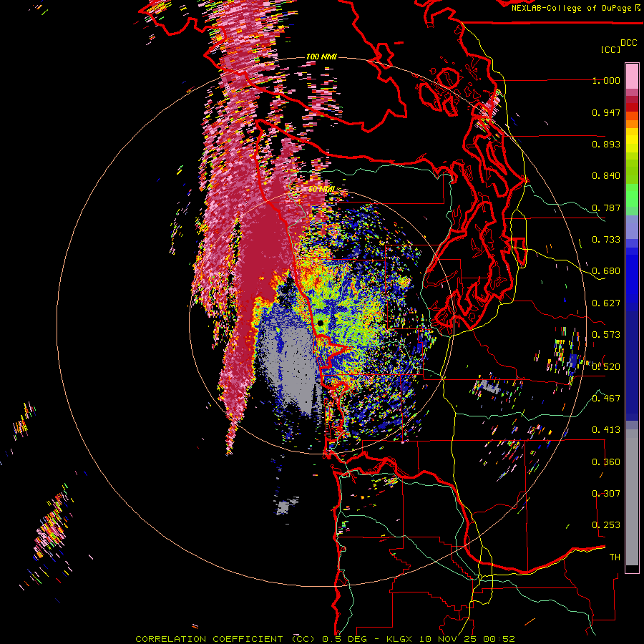This screenshot has width=644, height=644.
Task: Select the 0.253 colorbar value label
Action: tap(606, 525)
